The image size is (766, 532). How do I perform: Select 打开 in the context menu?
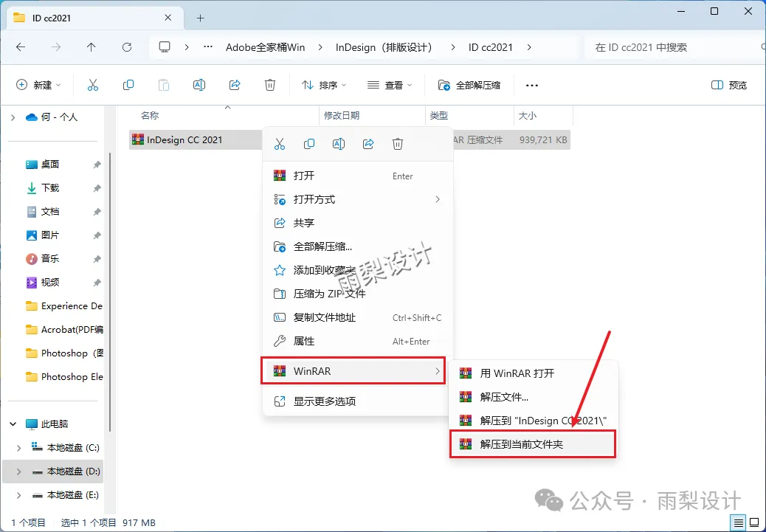358,176
